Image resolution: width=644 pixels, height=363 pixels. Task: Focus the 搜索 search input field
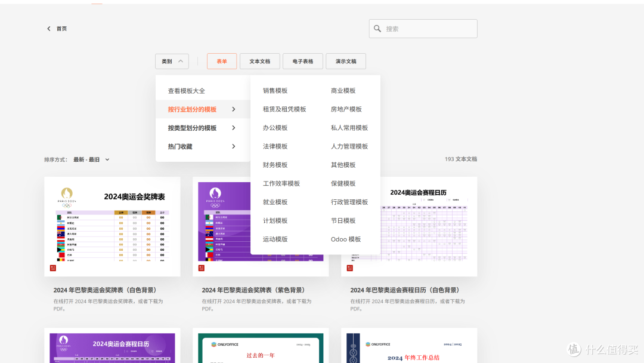pos(423,29)
